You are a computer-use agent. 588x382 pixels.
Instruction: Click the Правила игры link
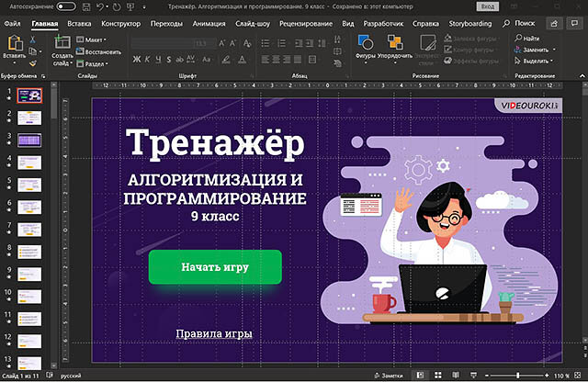coord(214,333)
